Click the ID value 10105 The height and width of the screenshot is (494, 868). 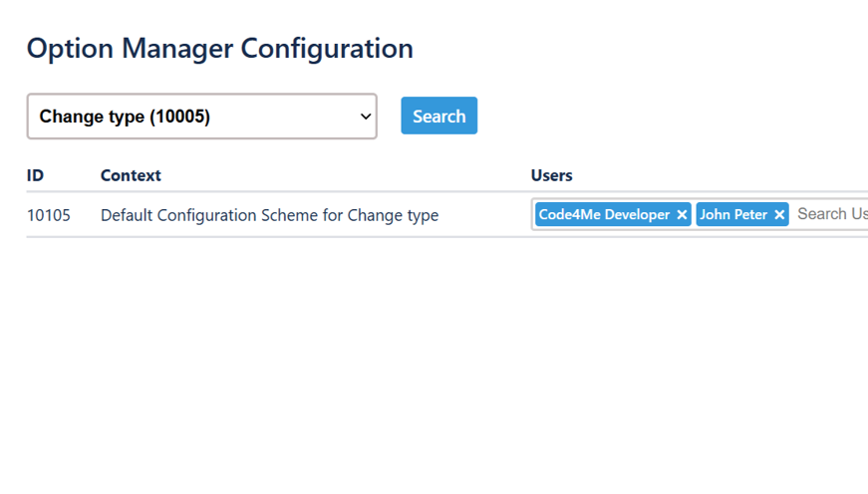(48, 215)
